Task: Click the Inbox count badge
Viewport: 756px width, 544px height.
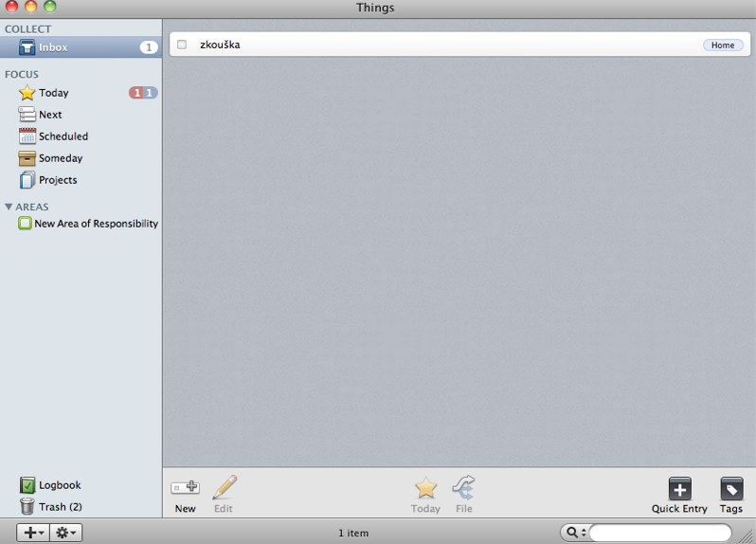Action: point(149,47)
